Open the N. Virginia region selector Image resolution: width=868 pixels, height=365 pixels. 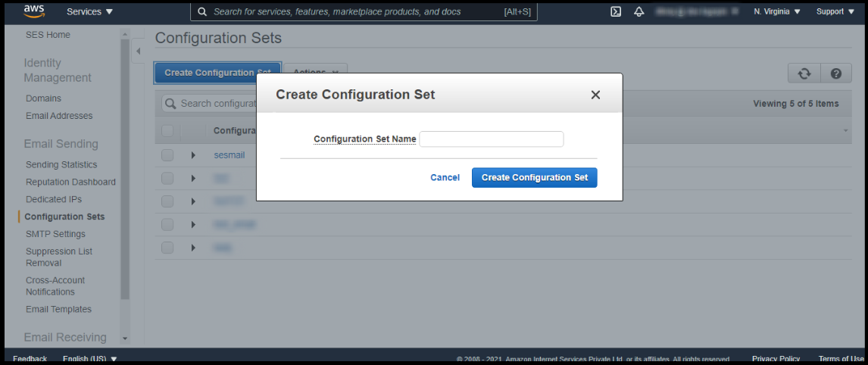point(776,11)
